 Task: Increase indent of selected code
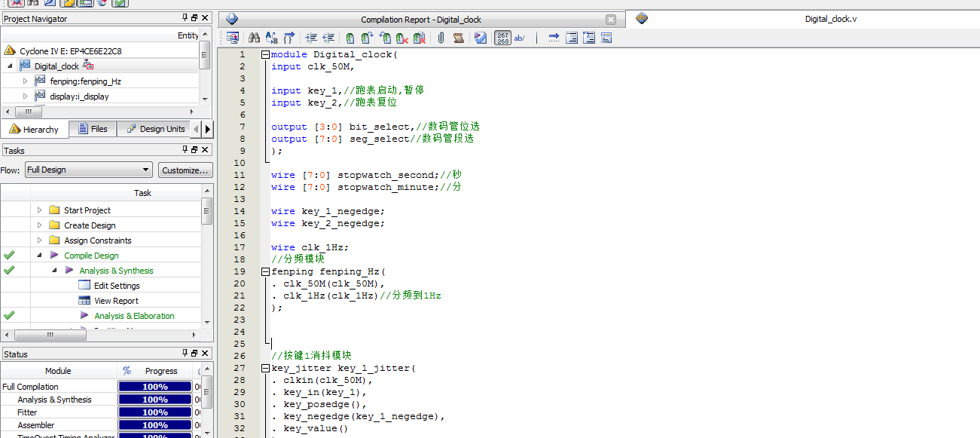(311, 38)
